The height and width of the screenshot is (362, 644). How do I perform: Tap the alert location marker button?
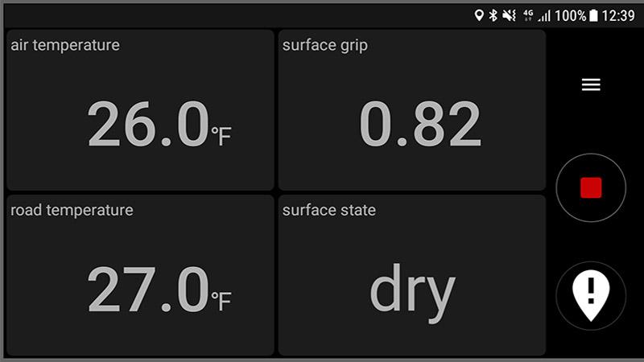pyautogui.click(x=591, y=295)
